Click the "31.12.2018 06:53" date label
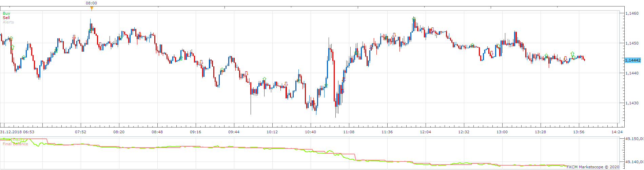The width and height of the screenshot is (644, 170). tap(17, 132)
